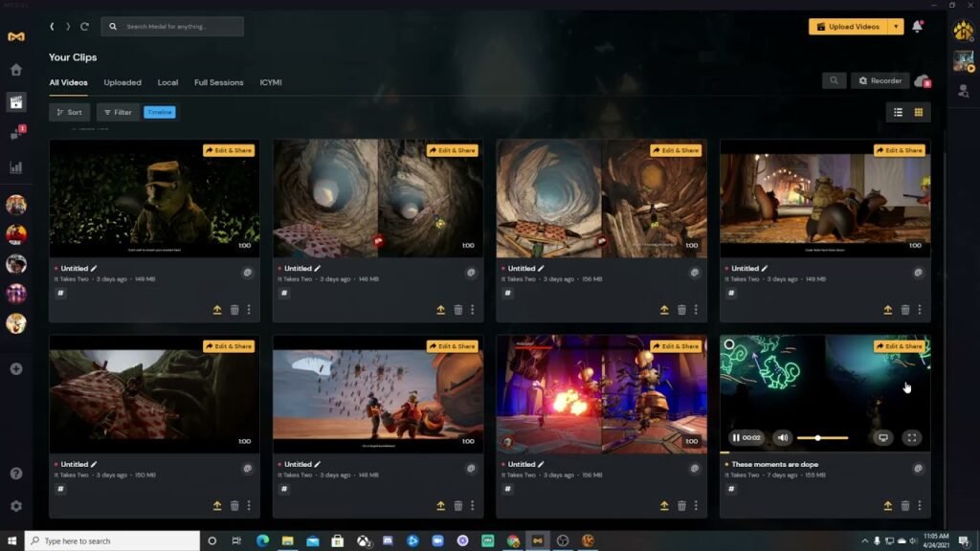Open the Full Sessions tab
The height and width of the screenshot is (551, 980).
click(218, 82)
